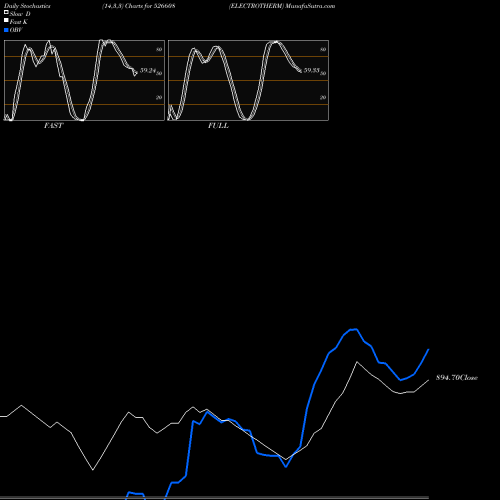500x500 pixels.
Task: Click the 59.33 value in FULL chart
Action: [x=311, y=70]
